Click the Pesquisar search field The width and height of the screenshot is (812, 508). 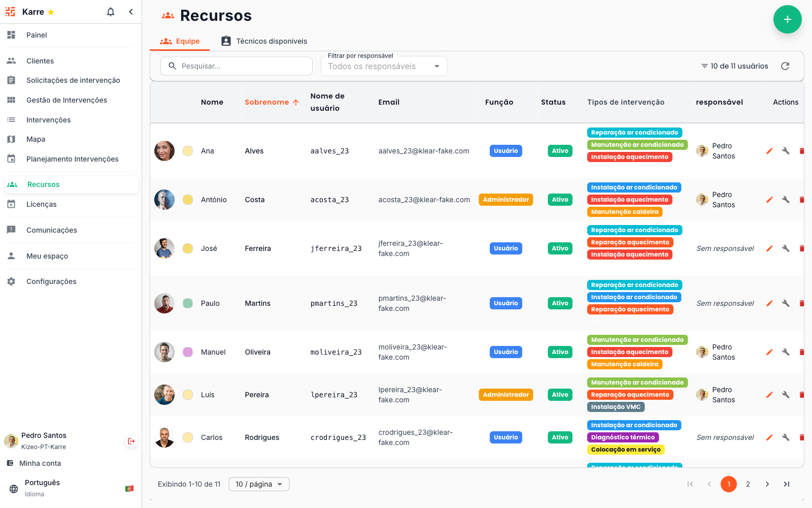click(x=236, y=66)
